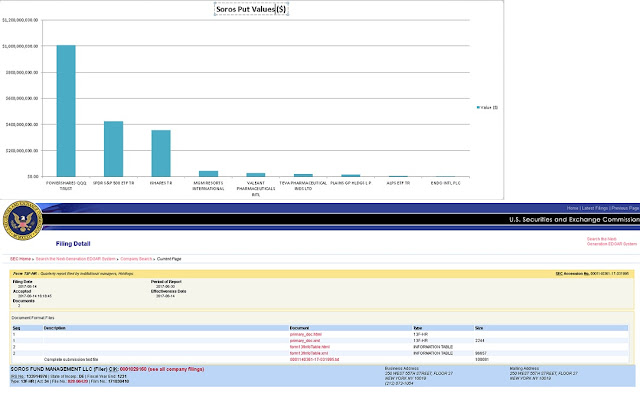Click the Current Page breadcrumb text
The width and height of the screenshot is (640, 420).
click(169, 259)
